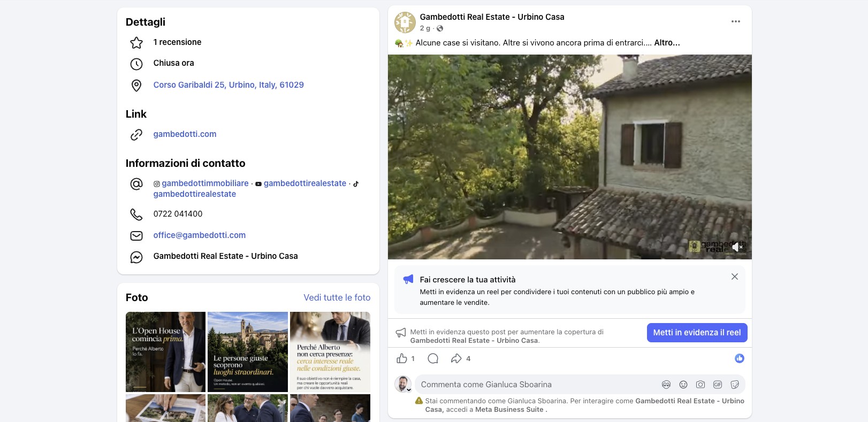868x422 pixels.
Task: Attach a photo via camera icon
Action: [x=701, y=385]
